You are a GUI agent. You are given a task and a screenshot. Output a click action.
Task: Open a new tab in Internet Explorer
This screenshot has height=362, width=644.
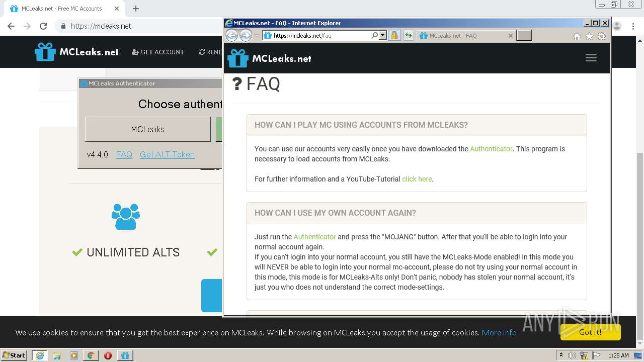tap(524, 35)
